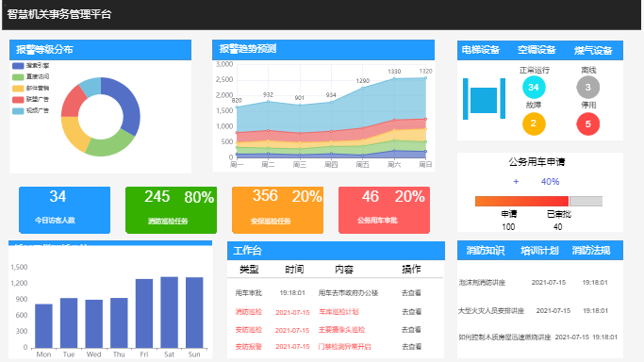Switch to the 煤气设备 tab

593,51
